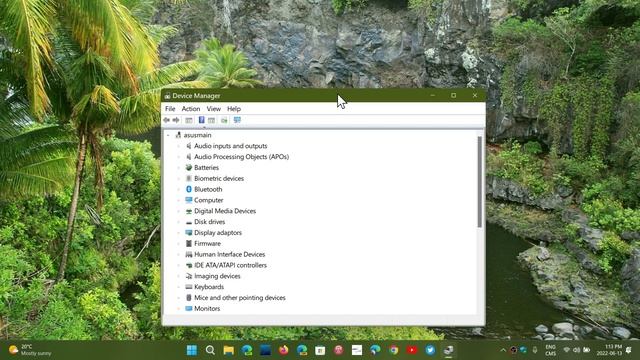The width and height of the screenshot is (640, 360).
Task: Expand the Bluetooth node arrow
Action: (178, 189)
